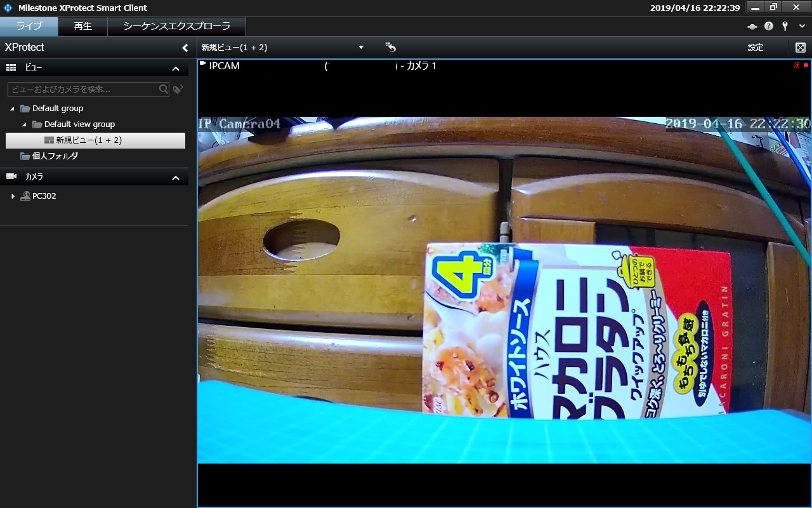The height and width of the screenshot is (508, 812).
Task: Select 新規ビュー(1 + 2) in the tree
Action: point(95,140)
